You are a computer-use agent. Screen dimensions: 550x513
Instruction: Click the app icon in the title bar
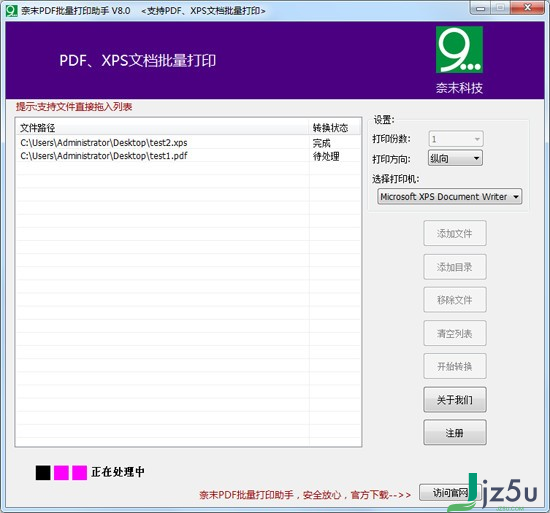11,11
